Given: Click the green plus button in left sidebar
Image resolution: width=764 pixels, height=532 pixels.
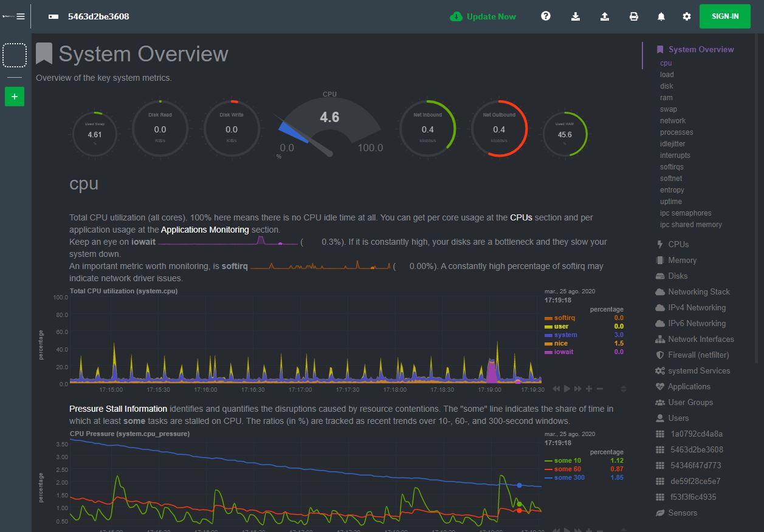Looking at the screenshot, I should (15, 97).
